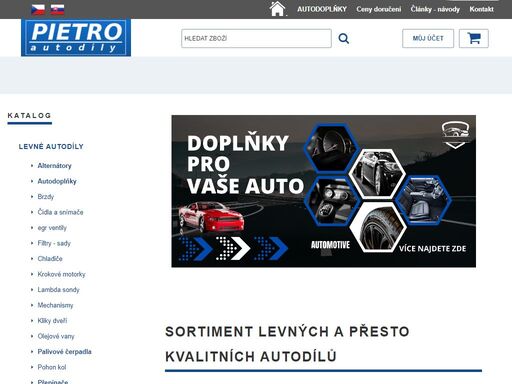Go to homepage via house icon
Viewport: 512px width, 384px height.
(x=277, y=9)
